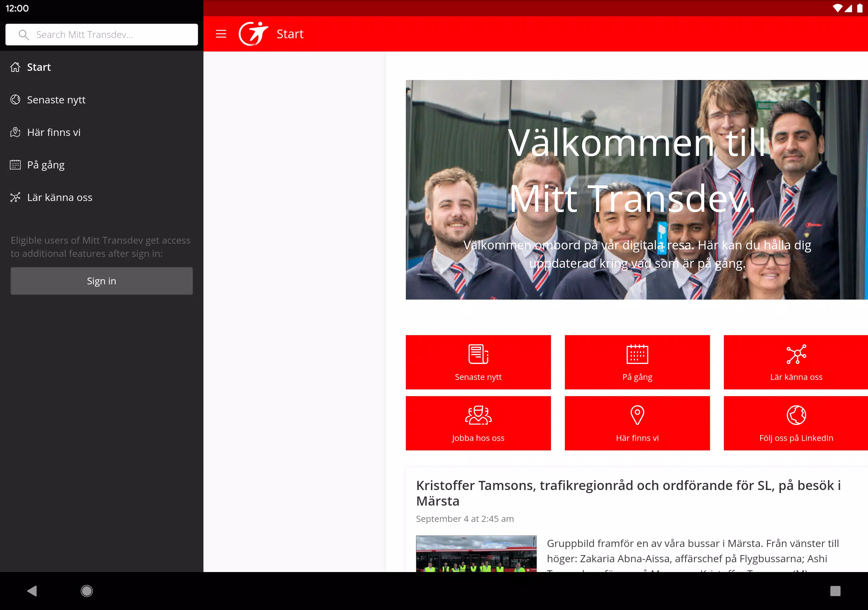Click the Start title in header
This screenshot has height=610, width=868.
(290, 34)
